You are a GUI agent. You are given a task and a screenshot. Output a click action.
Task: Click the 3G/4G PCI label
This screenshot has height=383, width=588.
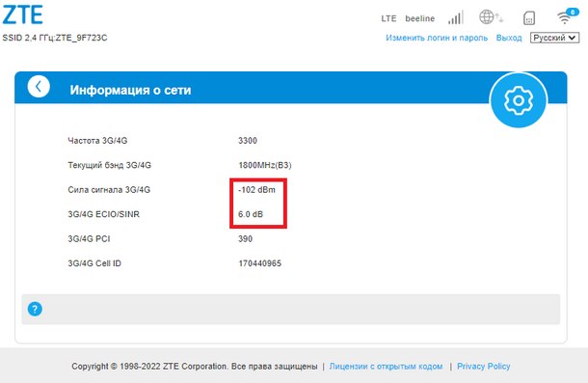coord(89,239)
